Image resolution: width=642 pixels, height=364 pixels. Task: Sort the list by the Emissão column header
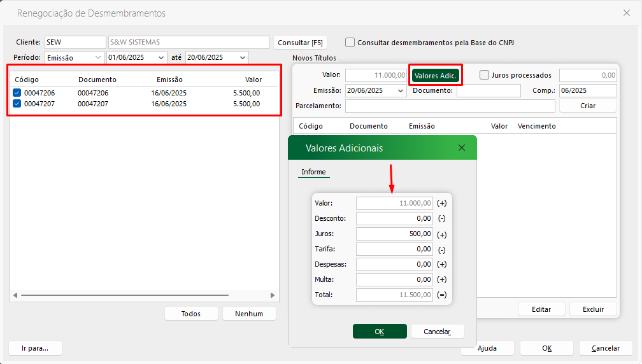169,80
